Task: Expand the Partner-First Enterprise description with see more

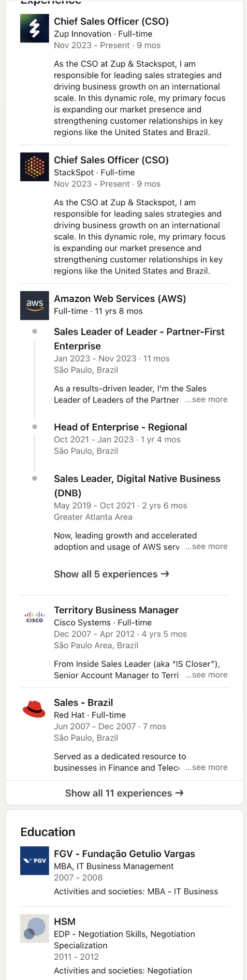Action: coord(207,399)
